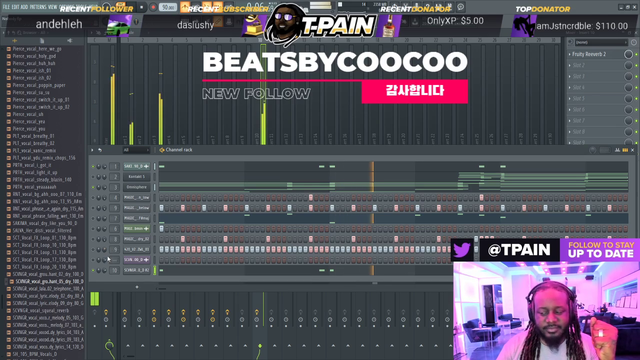Open the ADD menu

pyautogui.click(x=24, y=7)
